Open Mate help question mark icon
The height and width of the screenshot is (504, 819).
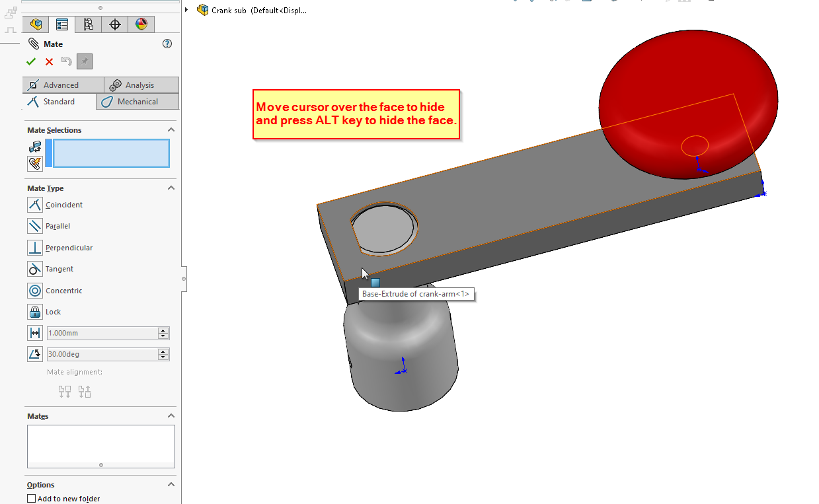tap(167, 44)
